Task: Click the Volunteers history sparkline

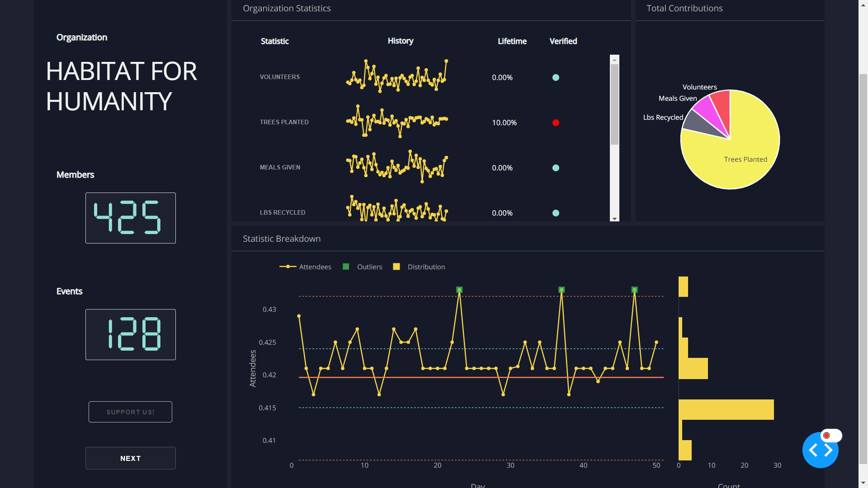Action: pyautogui.click(x=396, y=76)
